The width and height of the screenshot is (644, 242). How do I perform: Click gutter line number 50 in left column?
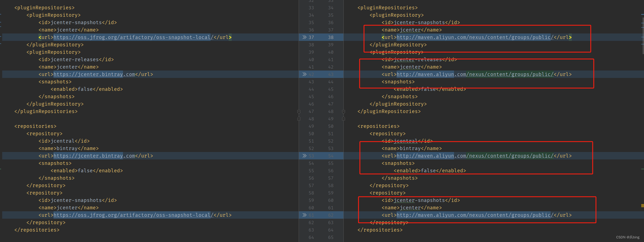pyautogui.click(x=311, y=134)
